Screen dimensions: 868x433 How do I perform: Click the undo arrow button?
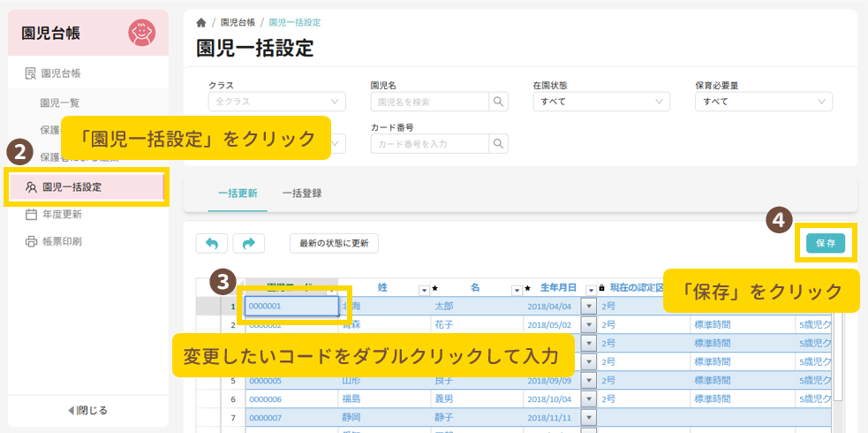(211, 243)
